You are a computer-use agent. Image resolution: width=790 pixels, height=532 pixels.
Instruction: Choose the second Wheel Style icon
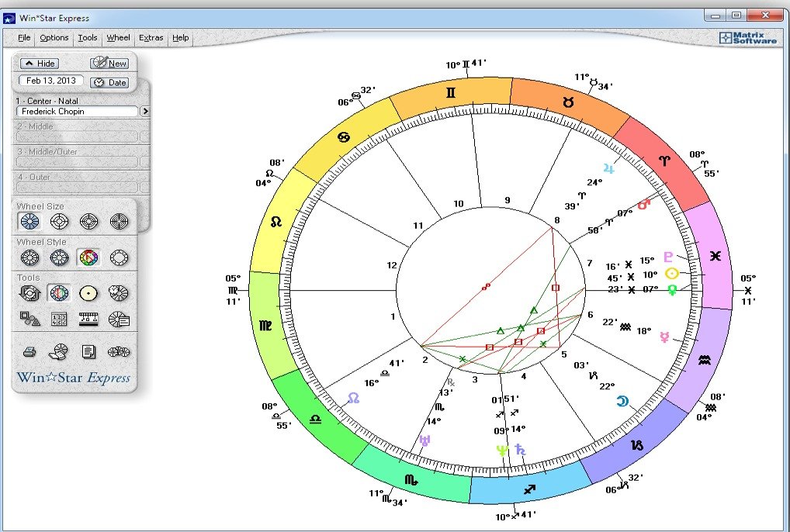(x=60, y=257)
